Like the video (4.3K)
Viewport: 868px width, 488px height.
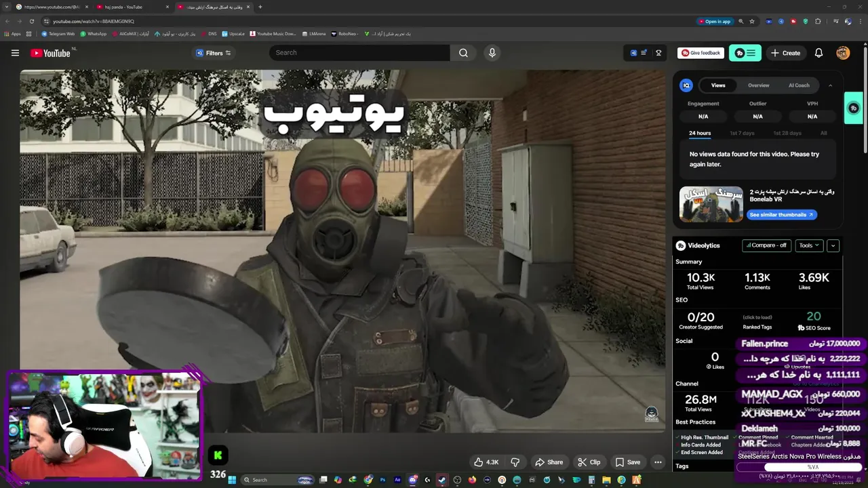click(x=486, y=462)
